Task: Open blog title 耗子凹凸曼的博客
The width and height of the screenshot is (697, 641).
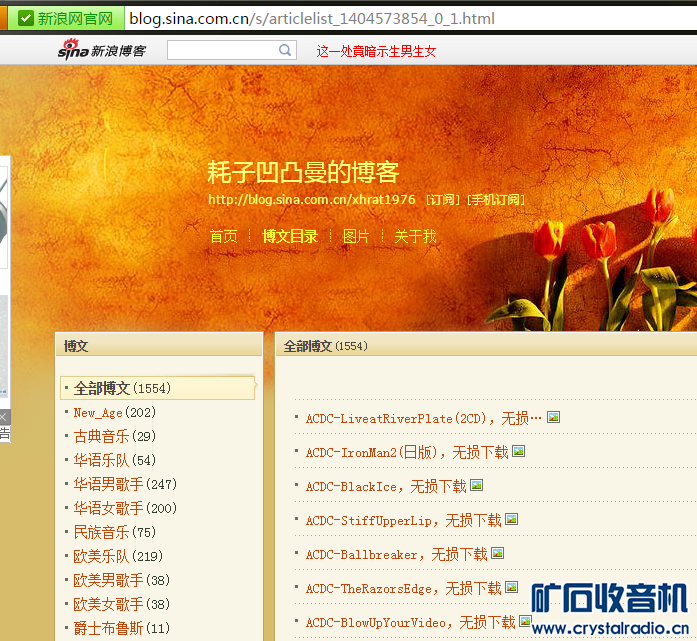Action: [x=303, y=172]
